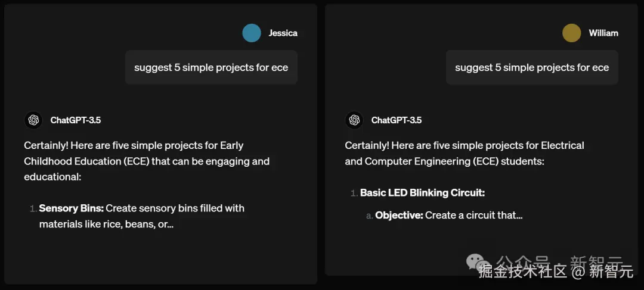Click William's yellow avatar circle

click(x=572, y=33)
